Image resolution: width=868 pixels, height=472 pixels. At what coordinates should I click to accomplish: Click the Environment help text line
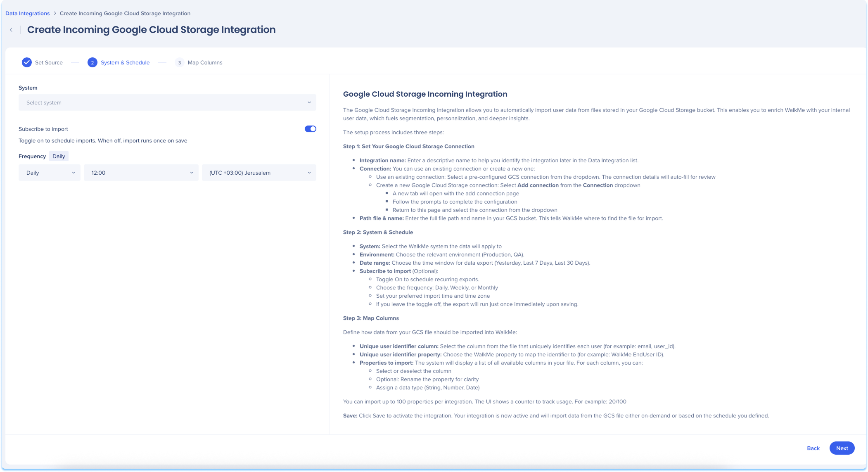click(442, 254)
